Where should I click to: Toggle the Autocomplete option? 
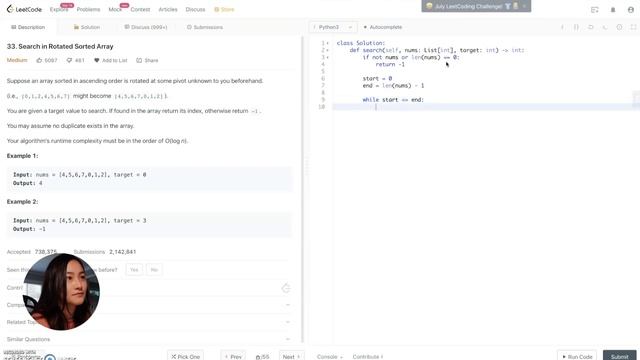[382, 27]
